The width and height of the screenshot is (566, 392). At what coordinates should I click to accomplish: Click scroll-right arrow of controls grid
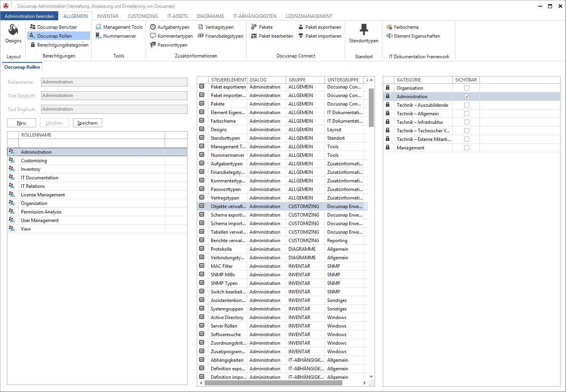pos(365,383)
